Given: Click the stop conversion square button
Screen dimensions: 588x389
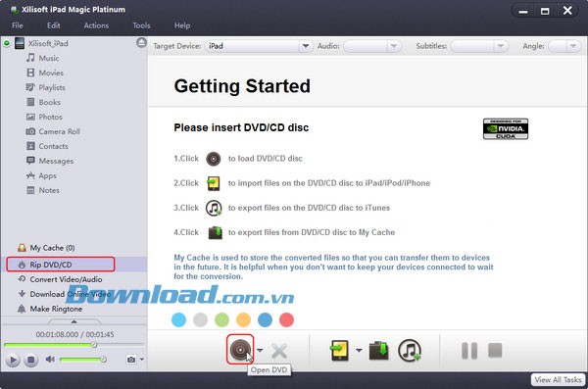Looking at the screenshot, I should (495, 351).
